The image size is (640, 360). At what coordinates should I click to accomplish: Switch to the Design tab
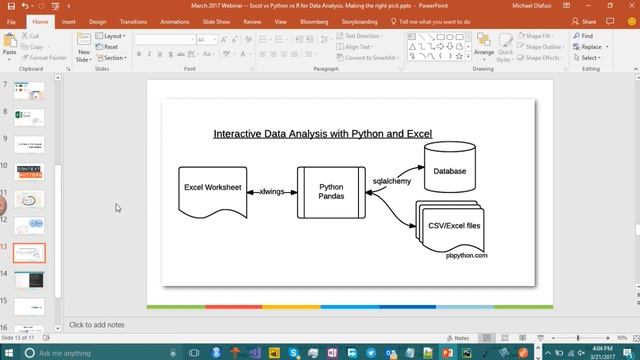tap(98, 22)
